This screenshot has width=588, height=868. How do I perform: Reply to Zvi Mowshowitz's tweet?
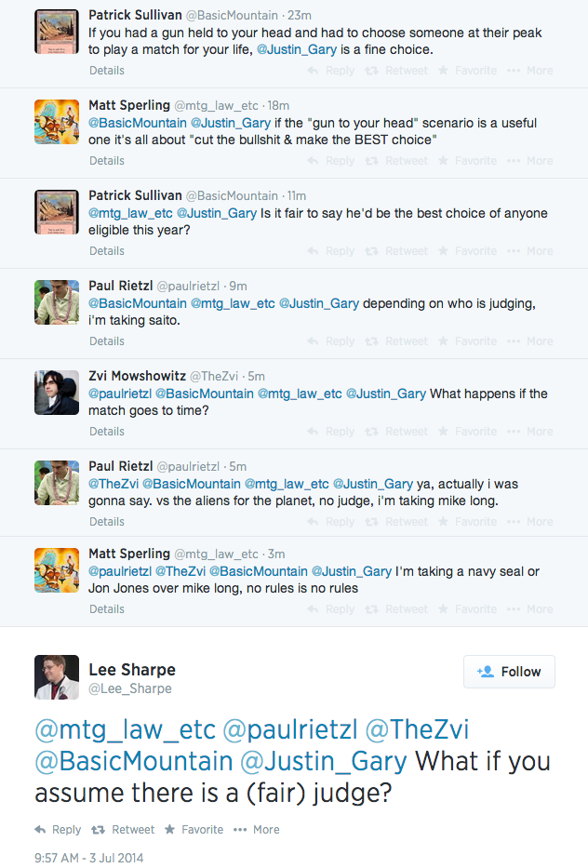(x=331, y=432)
